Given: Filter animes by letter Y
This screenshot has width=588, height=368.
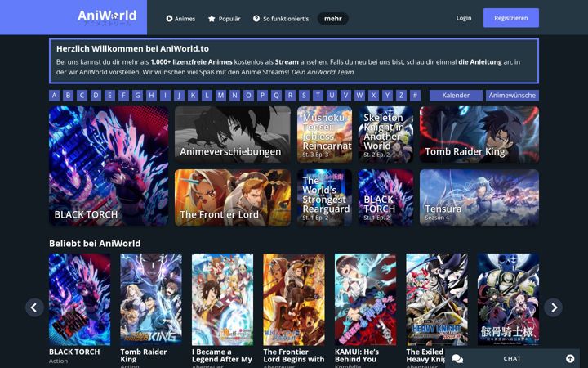Looking at the screenshot, I should (387, 96).
